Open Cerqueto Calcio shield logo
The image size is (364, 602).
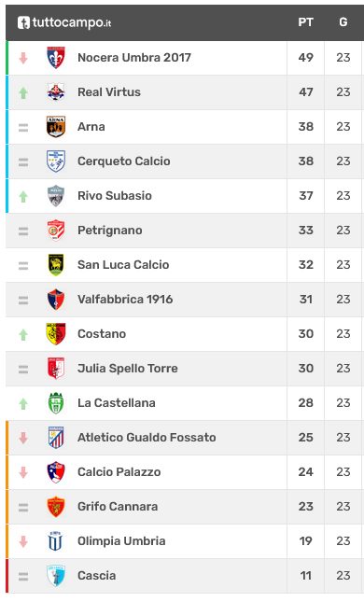(x=56, y=161)
